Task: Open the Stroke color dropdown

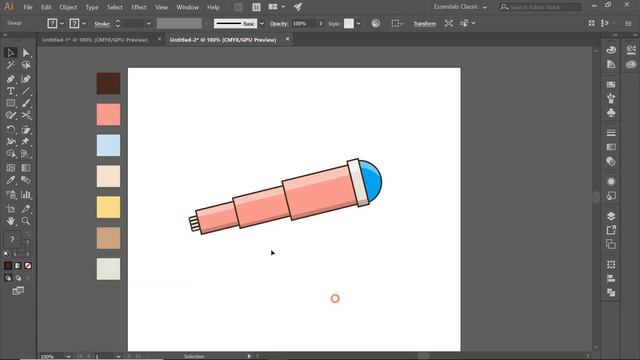Action: click(x=84, y=23)
